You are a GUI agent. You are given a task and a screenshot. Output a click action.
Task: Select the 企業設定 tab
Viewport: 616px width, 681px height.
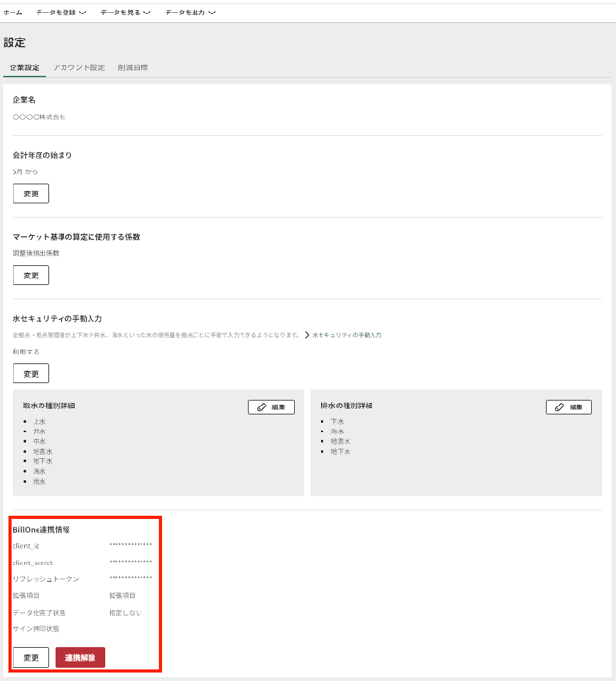click(24, 67)
